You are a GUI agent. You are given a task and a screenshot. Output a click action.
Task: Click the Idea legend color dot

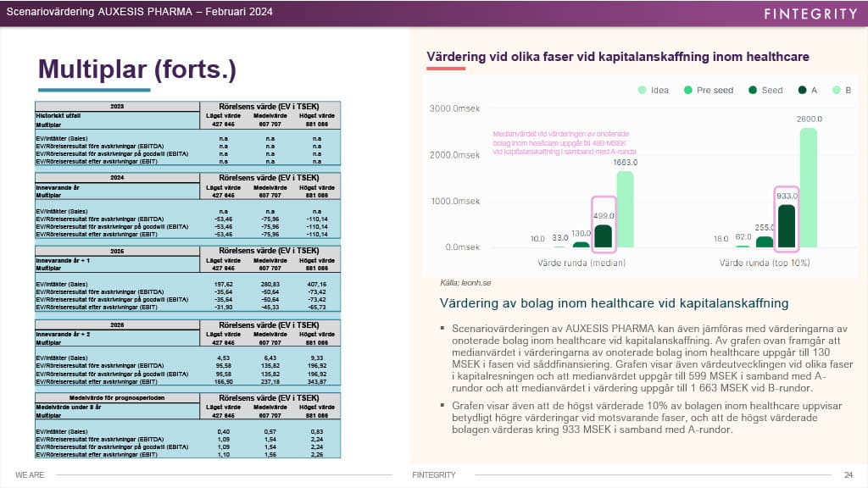pyautogui.click(x=643, y=90)
